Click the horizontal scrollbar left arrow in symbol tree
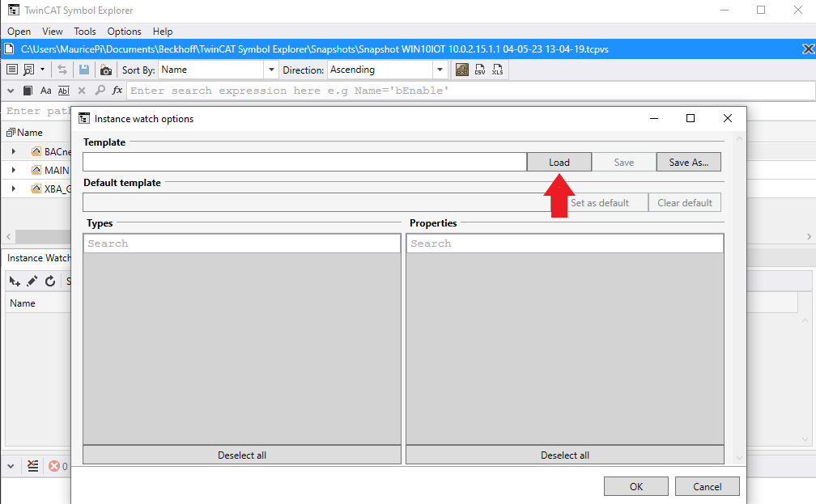The width and height of the screenshot is (816, 504). click(x=9, y=237)
